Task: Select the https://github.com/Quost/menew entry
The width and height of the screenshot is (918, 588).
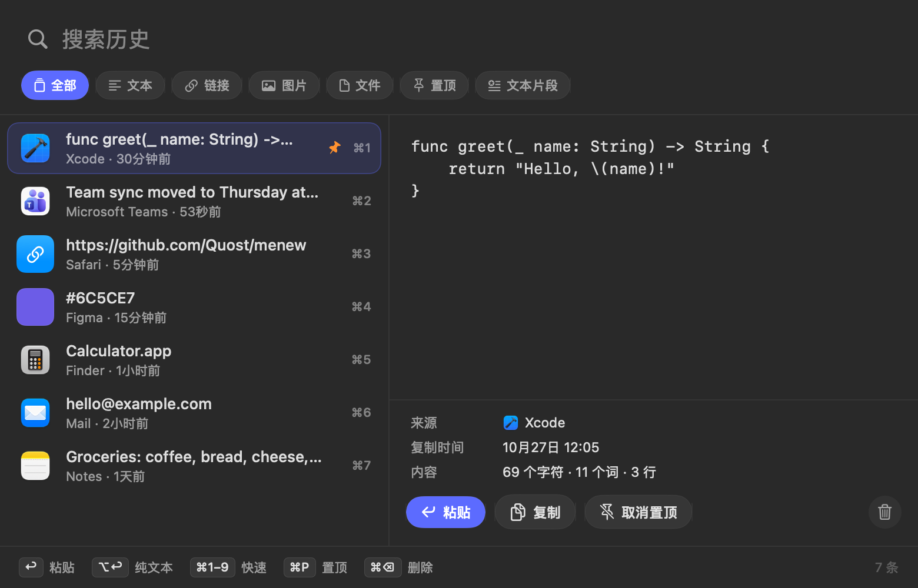Action: [x=194, y=254]
